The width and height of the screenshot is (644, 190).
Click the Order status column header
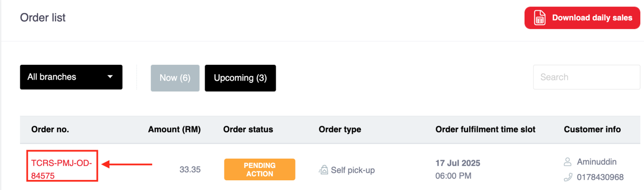point(248,130)
